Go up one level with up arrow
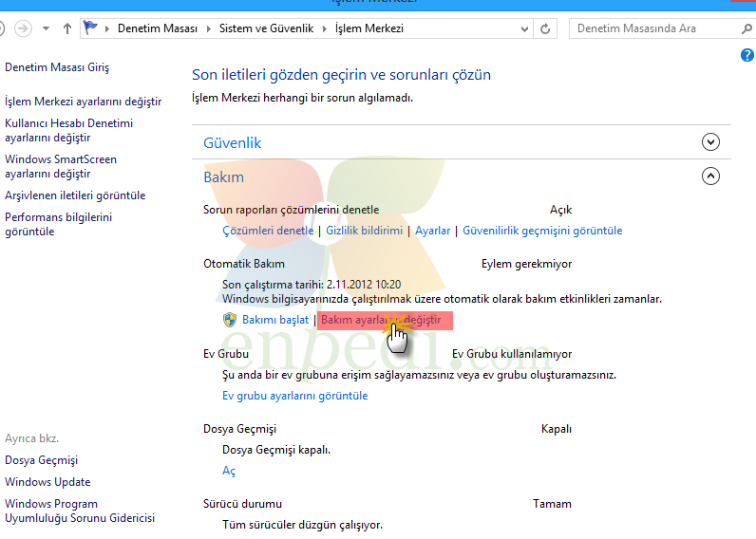This screenshot has width=756, height=539. point(67,28)
